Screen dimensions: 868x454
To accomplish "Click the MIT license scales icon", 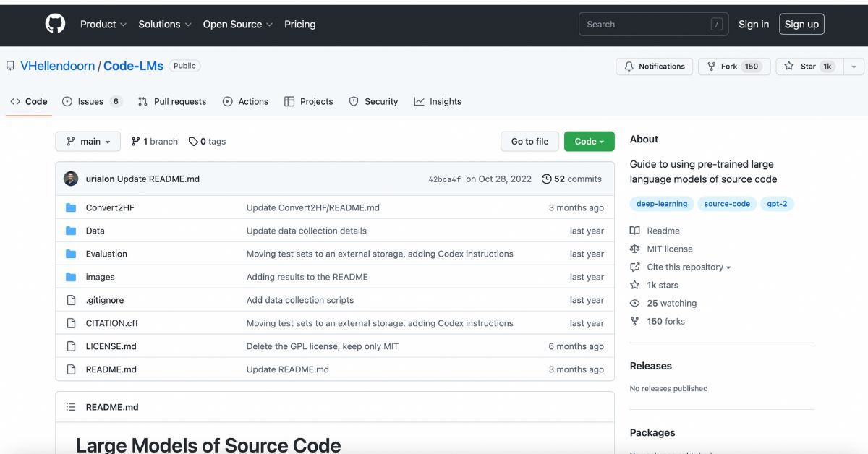I will pos(635,249).
